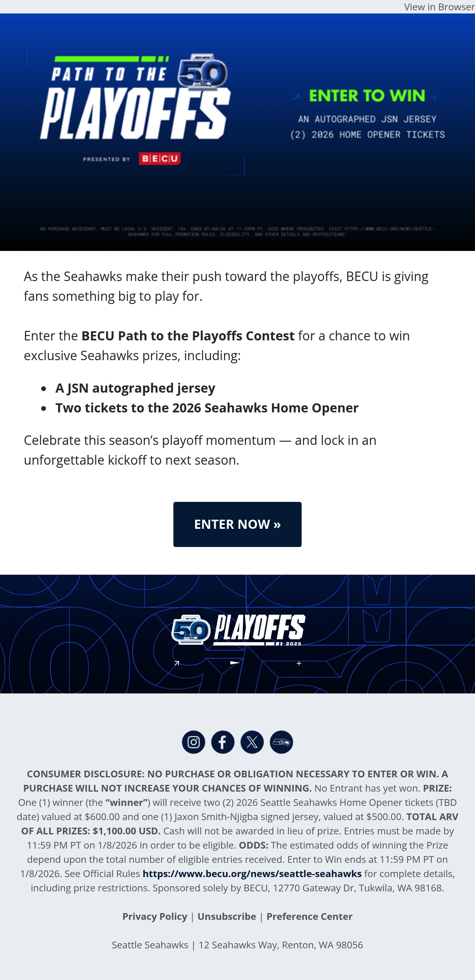
Task: Open the X (Twitter) social icon
Action: [x=252, y=742]
